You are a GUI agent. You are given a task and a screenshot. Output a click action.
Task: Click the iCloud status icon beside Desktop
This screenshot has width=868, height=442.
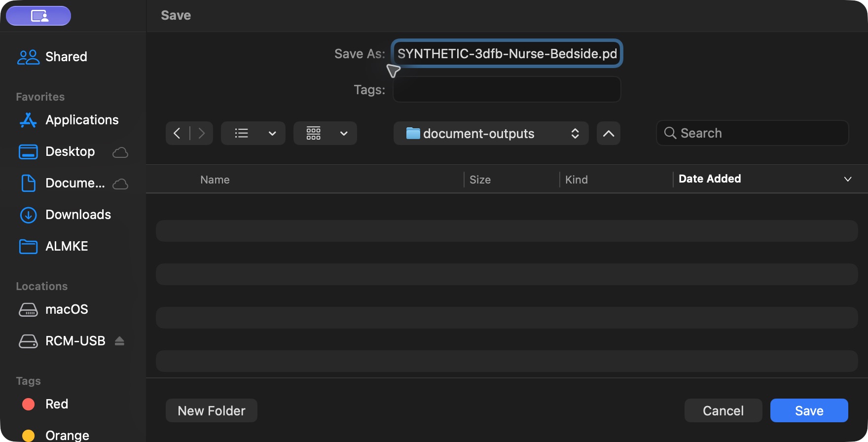coord(120,152)
